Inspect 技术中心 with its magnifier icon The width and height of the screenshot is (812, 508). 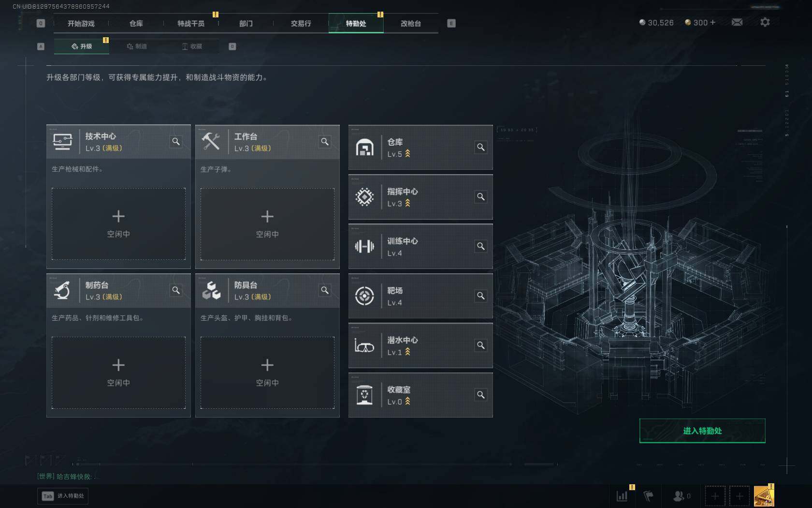pyautogui.click(x=176, y=141)
